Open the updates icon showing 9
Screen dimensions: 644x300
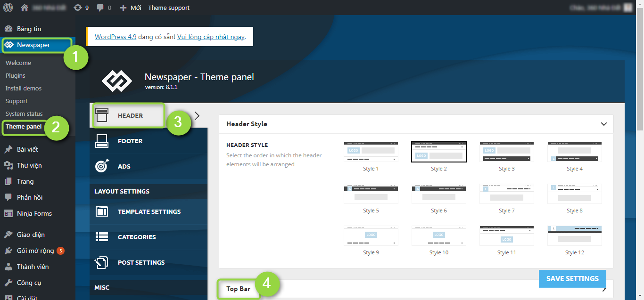pyautogui.click(x=78, y=8)
